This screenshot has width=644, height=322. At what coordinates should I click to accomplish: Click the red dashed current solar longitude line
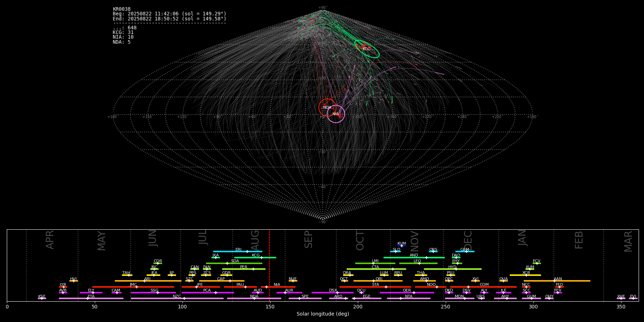pos(269,265)
